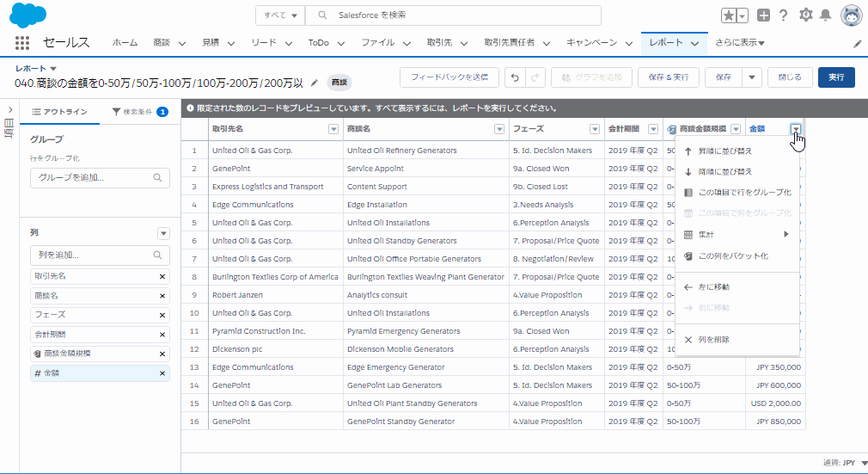Open the setup gear icon
Viewport: 868px width, 474px height.
pos(805,15)
